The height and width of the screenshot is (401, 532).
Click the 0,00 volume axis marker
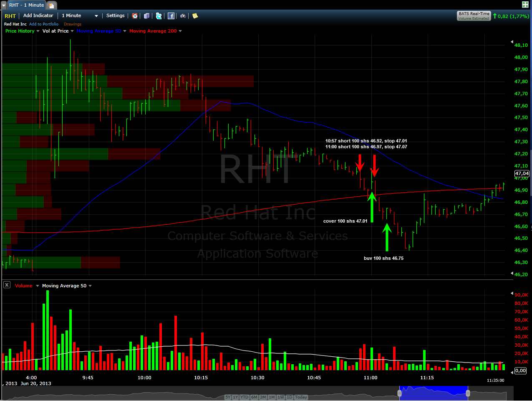520,371
